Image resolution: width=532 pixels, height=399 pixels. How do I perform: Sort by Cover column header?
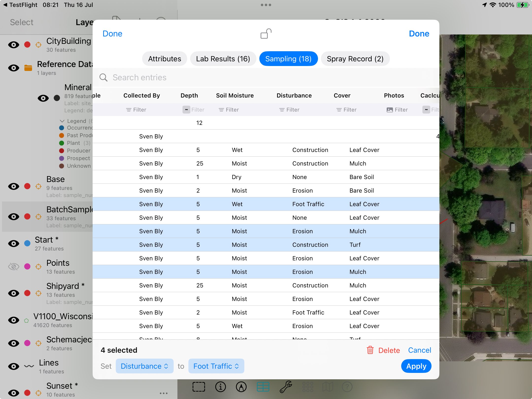(x=342, y=96)
